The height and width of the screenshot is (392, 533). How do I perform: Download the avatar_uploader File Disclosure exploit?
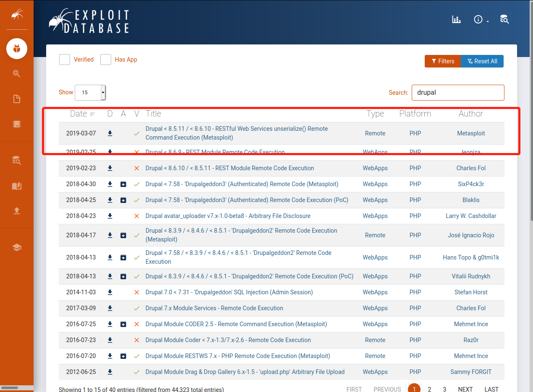click(110, 216)
